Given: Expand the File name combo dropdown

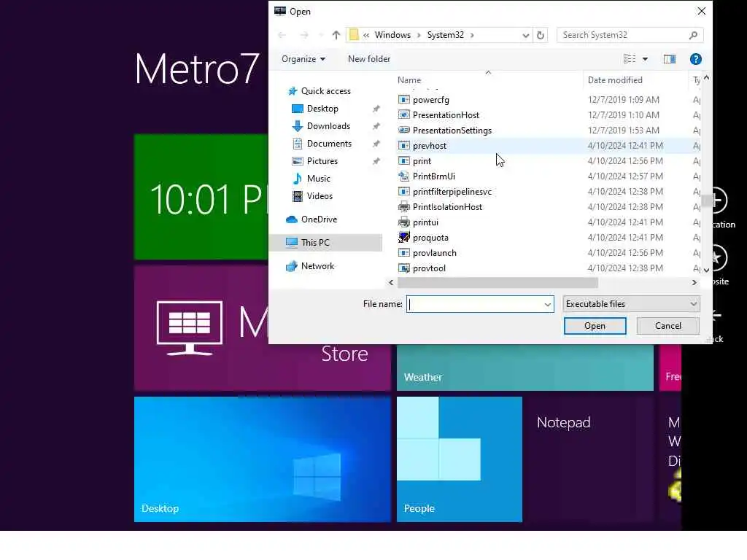Looking at the screenshot, I should pyautogui.click(x=547, y=304).
